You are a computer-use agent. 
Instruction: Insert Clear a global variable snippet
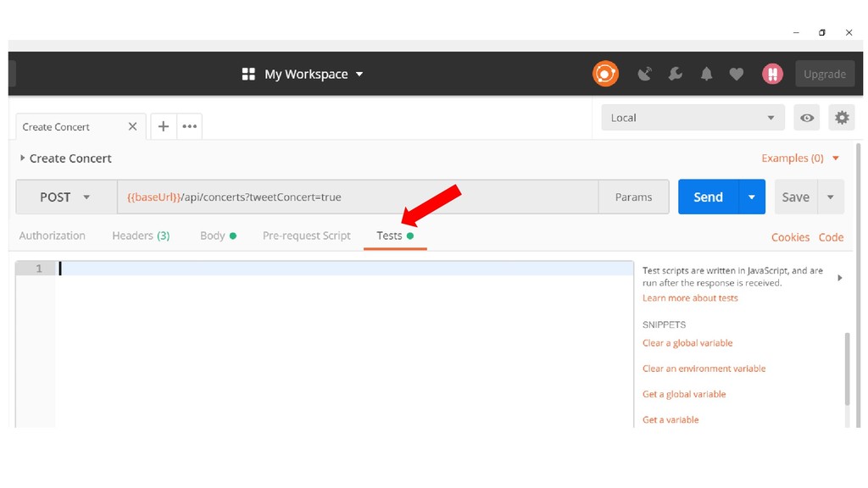tap(687, 343)
